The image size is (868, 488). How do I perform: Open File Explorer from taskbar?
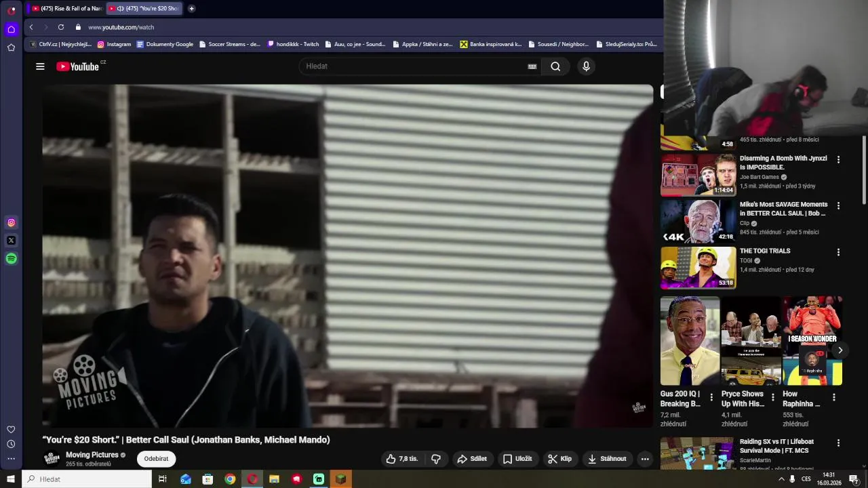click(x=274, y=479)
